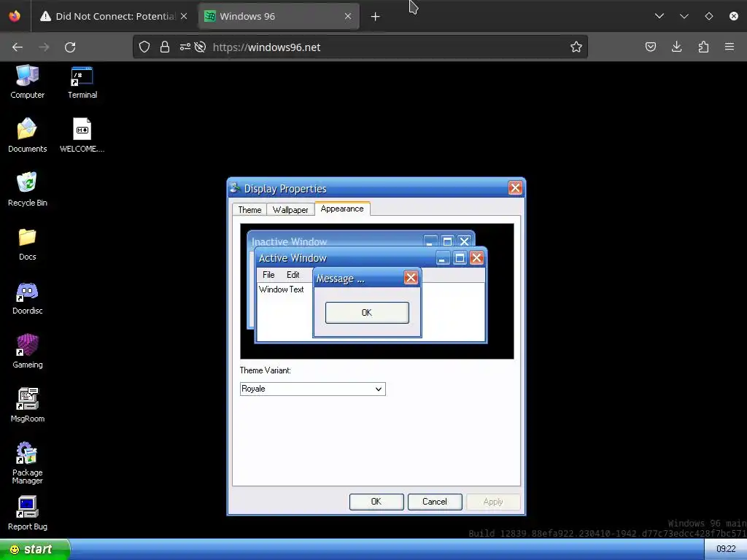747x560 pixels.
Task: Open the list all tabs chevron
Action: coord(659,16)
